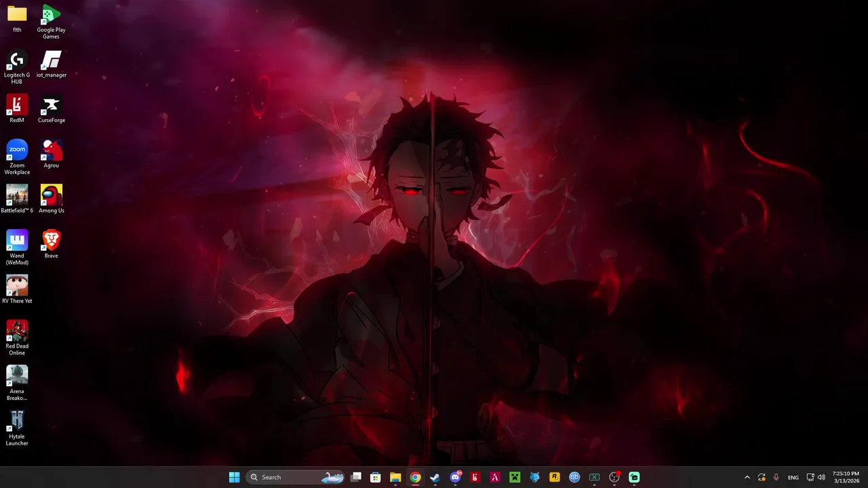Open the teal Streamlabs icon on taskbar
This screenshot has height=488, width=868.
(x=634, y=477)
